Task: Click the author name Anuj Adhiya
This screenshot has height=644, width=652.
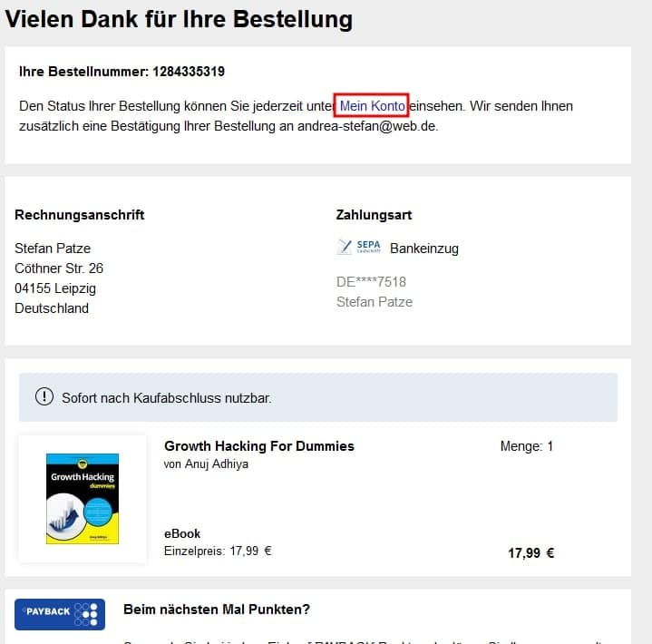Action: 216,463
